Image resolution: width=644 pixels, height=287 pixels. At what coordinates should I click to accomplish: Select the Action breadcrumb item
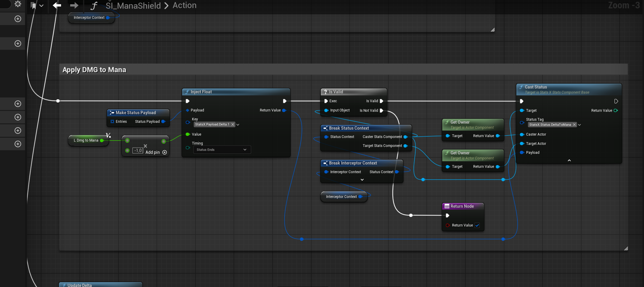click(x=185, y=5)
